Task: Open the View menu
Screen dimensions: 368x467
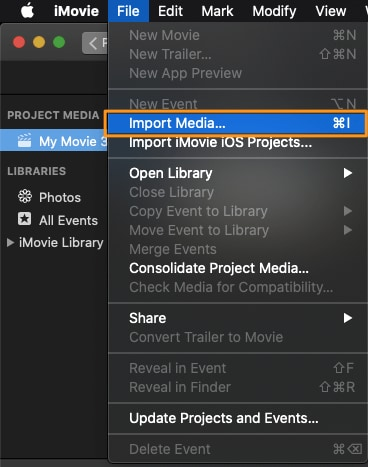Action: (x=331, y=11)
